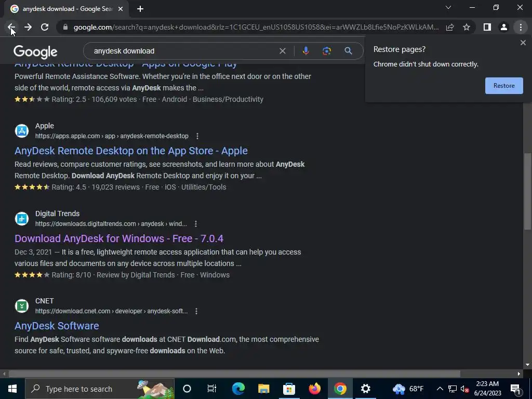Go back using the browser back arrow
This screenshot has height=399, width=532.
click(x=11, y=27)
